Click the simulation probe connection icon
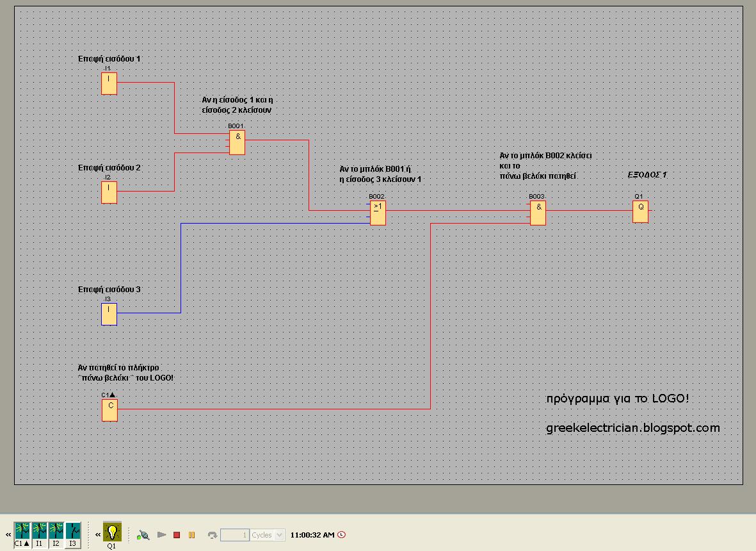Screen dimensions: 756x551 tap(143, 534)
